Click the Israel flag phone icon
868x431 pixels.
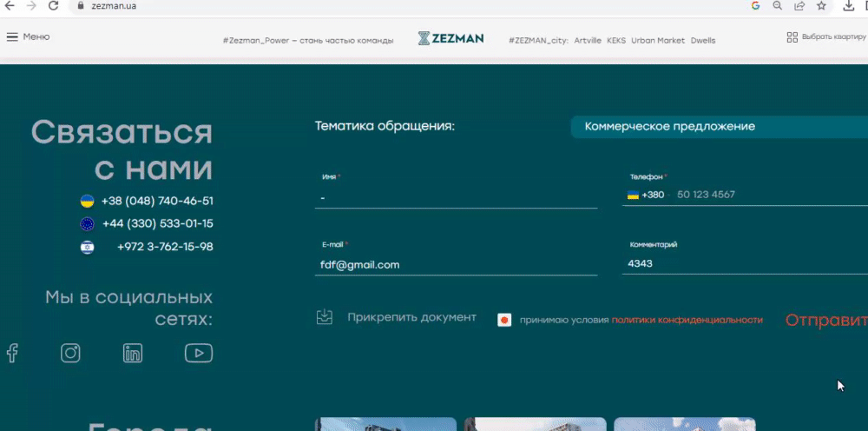(x=87, y=247)
